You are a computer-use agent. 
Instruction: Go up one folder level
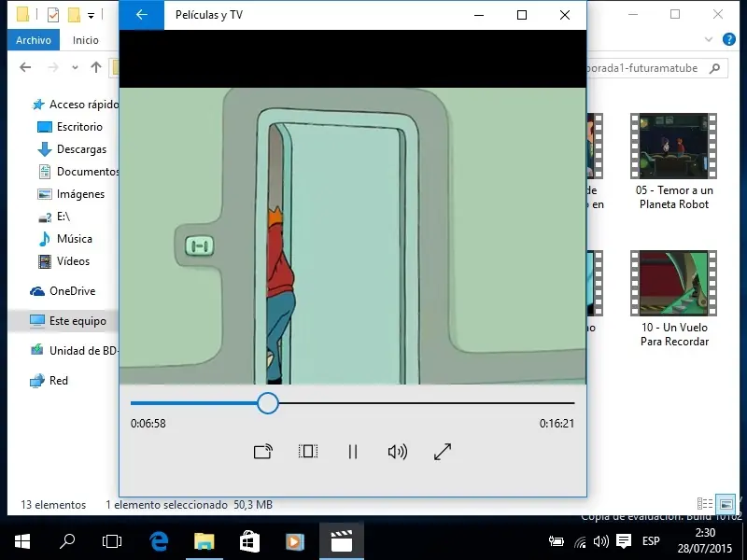point(96,67)
